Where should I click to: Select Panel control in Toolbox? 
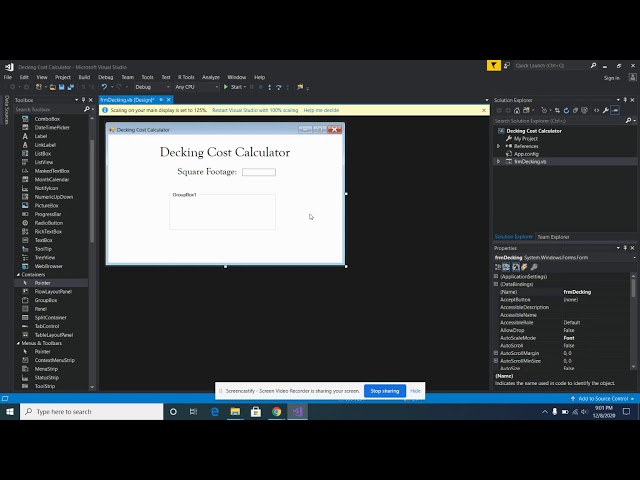(40, 309)
